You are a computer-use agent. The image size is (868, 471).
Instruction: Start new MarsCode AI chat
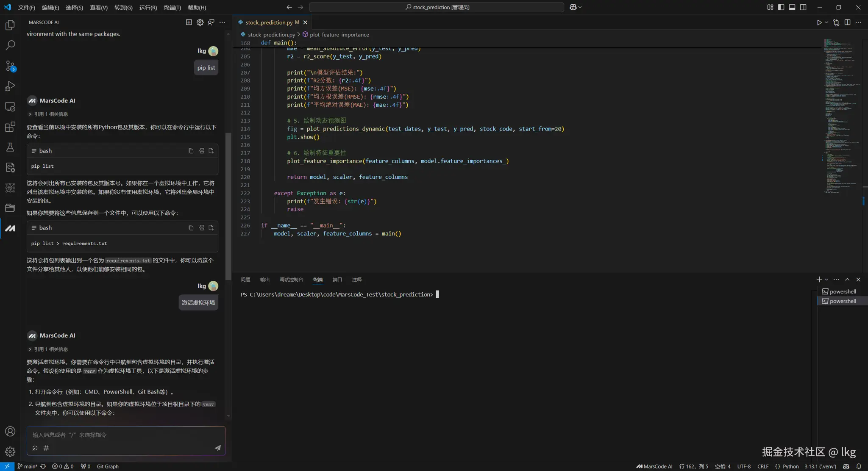tap(189, 22)
